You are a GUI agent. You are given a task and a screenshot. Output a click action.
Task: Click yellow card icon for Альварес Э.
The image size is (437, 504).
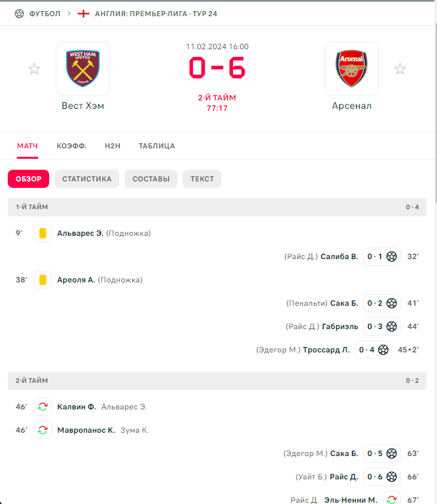(43, 233)
